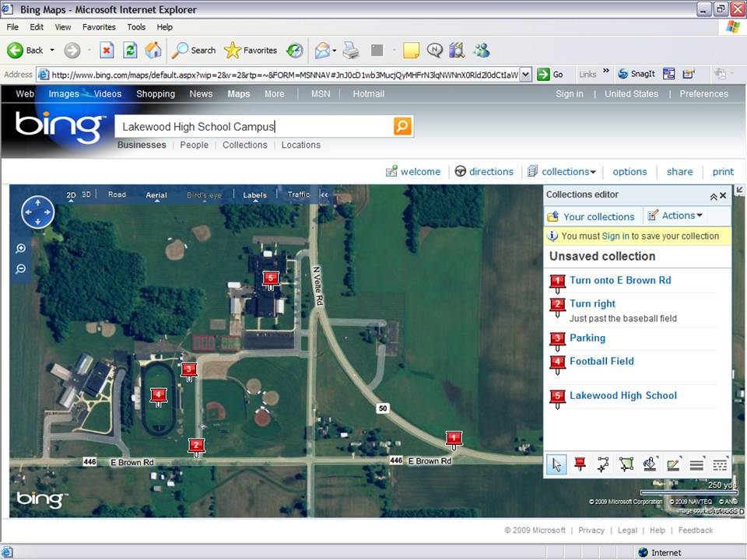Open the Mail button dropdown arrow
Image resolution: width=747 pixels, height=560 pixels.
pos(335,50)
